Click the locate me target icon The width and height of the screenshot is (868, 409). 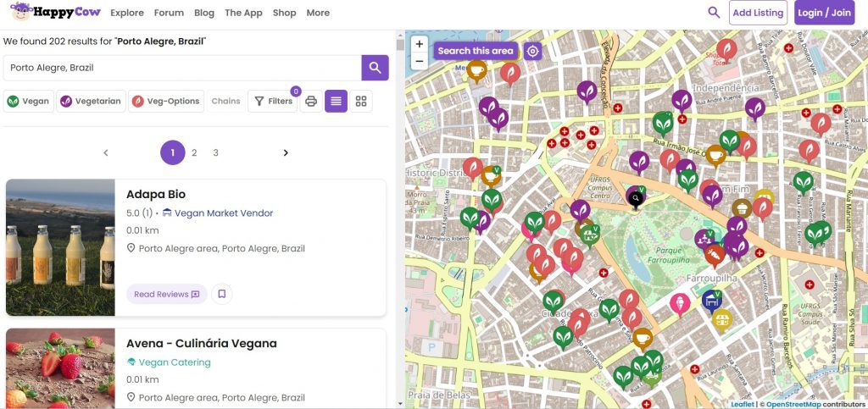pyautogui.click(x=532, y=52)
